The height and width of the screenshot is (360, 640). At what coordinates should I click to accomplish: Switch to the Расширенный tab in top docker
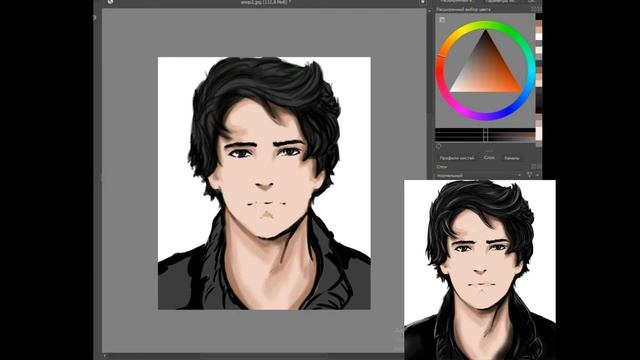pyautogui.click(x=456, y=2)
